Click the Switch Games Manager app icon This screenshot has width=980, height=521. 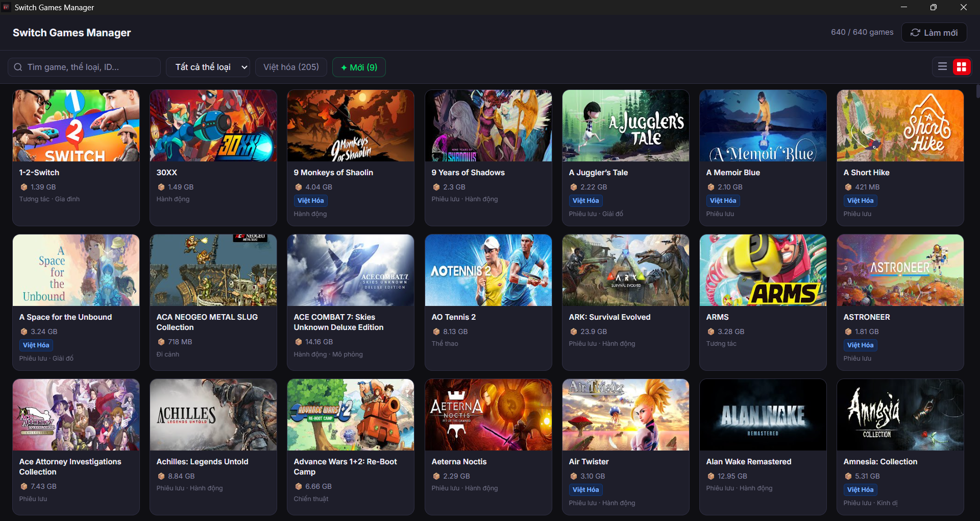click(6, 7)
